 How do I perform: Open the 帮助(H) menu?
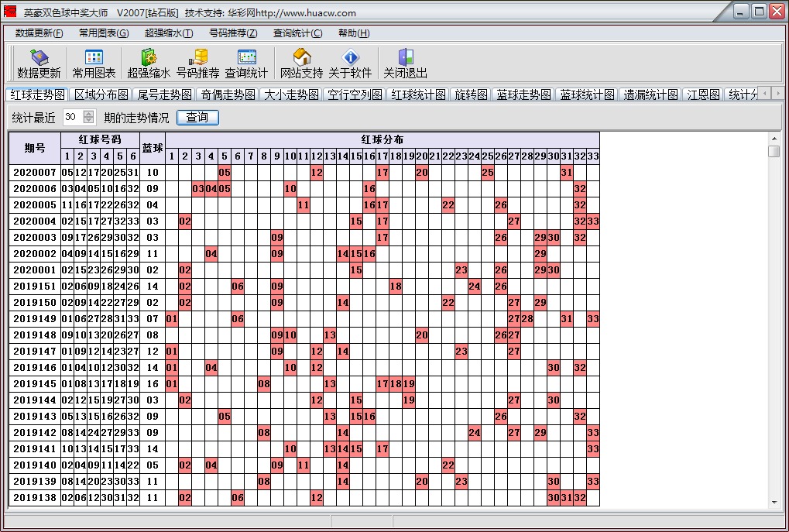point(354,33)
